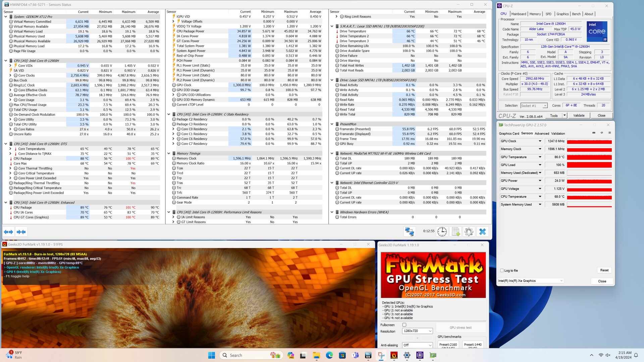This screenshot has width=644, height=362.
Task: Switch to HWiNFO via its taskbar icon
Action: coord(368,355)
